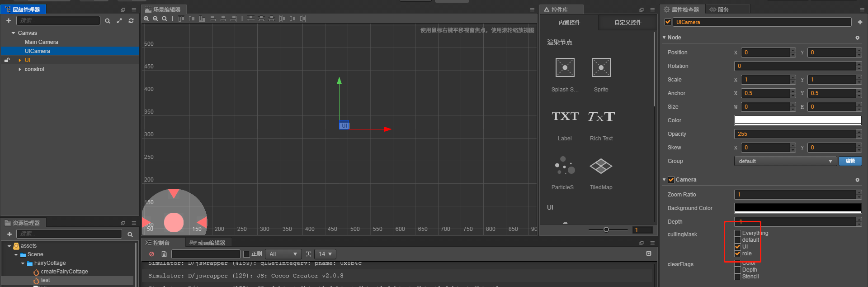Open the animation editor tab
The height and width of the screenshot is (287, 868).
(208, 243)
